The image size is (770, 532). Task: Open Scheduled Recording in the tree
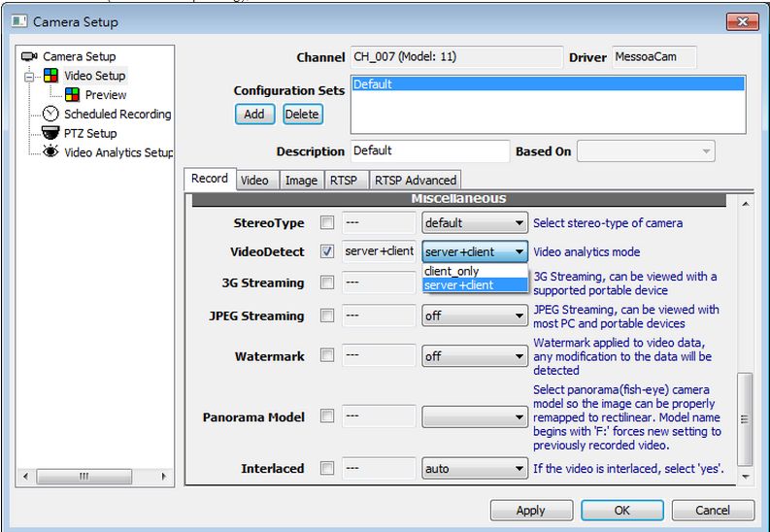pos(117,114)
